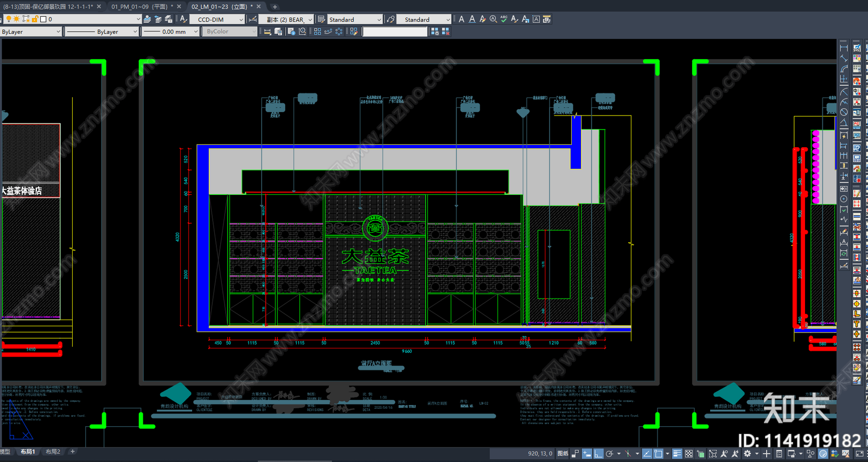Screen dimensions: 868x462
Task: Select the Continue dimension tool
Action: coord(844,155)
